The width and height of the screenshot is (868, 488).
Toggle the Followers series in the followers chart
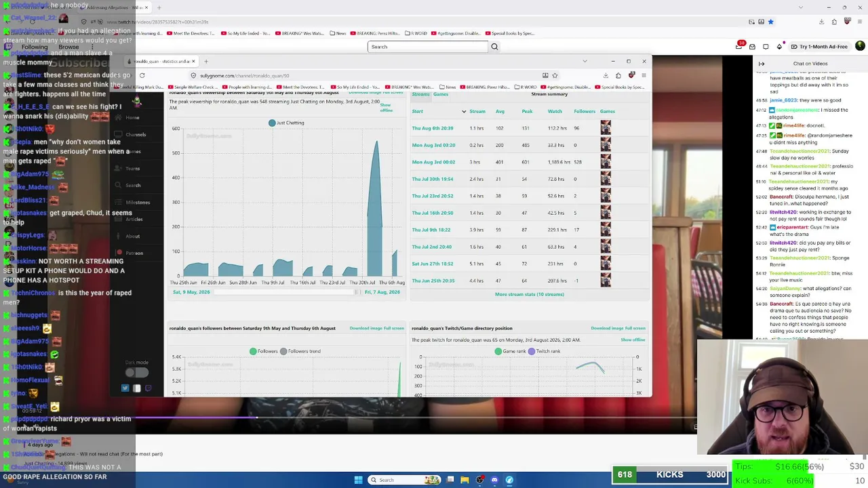click(263, 351)
